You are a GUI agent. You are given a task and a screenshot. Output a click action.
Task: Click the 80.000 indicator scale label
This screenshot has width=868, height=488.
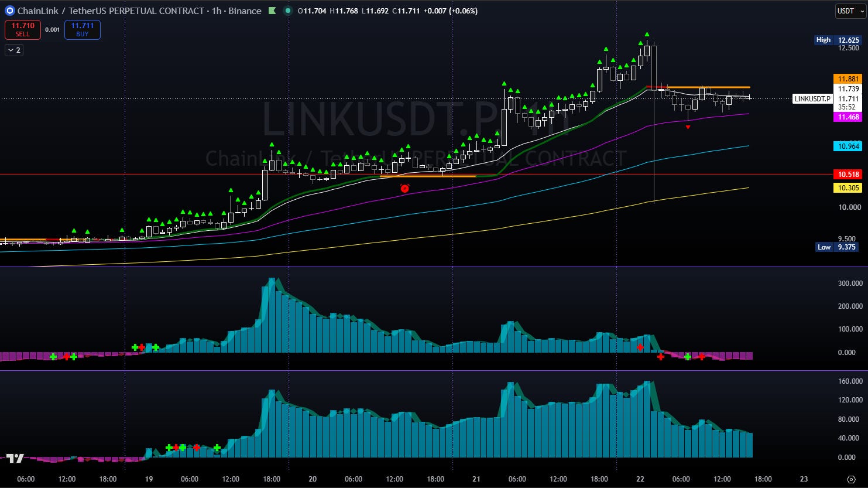[x=850, y=419]
